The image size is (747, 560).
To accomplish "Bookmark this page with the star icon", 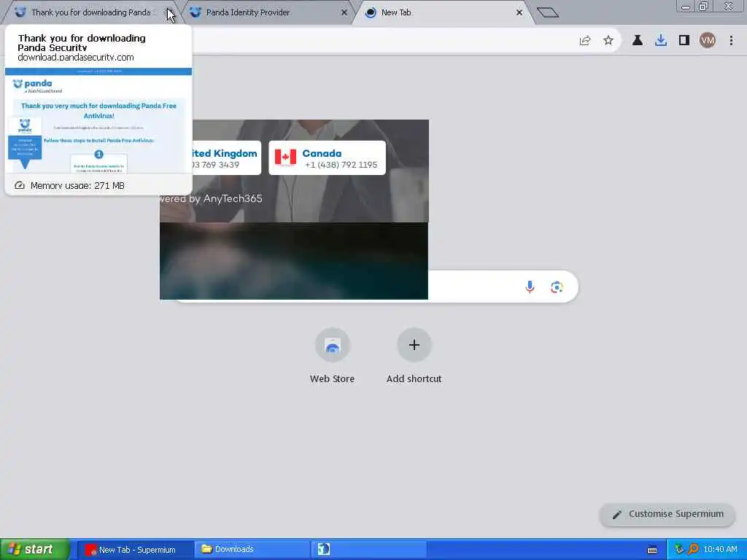I will point(608,41).
